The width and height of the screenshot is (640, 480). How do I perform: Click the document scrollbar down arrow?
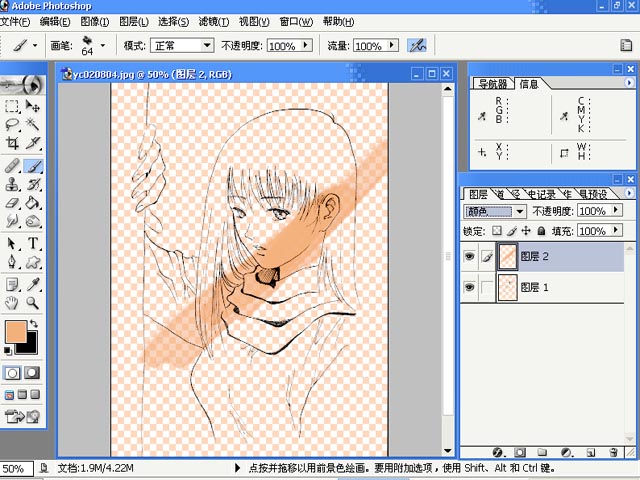coord(448,451)
